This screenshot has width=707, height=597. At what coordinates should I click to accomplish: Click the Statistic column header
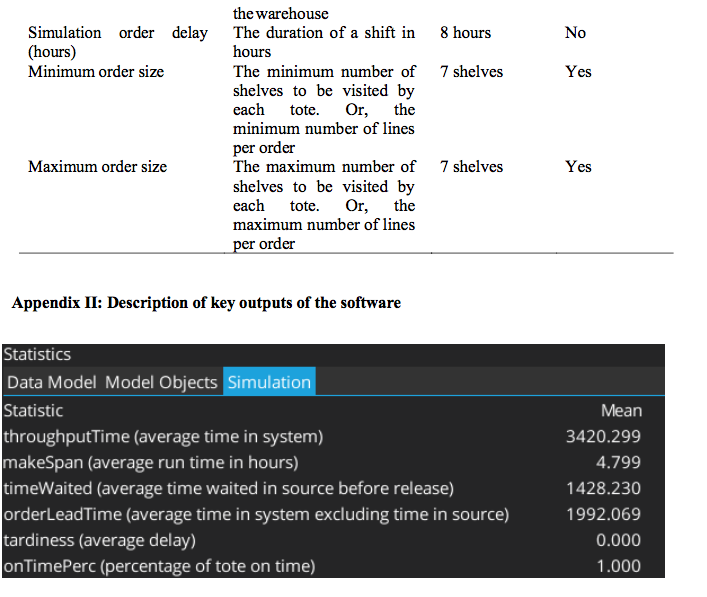pos(33,410)
